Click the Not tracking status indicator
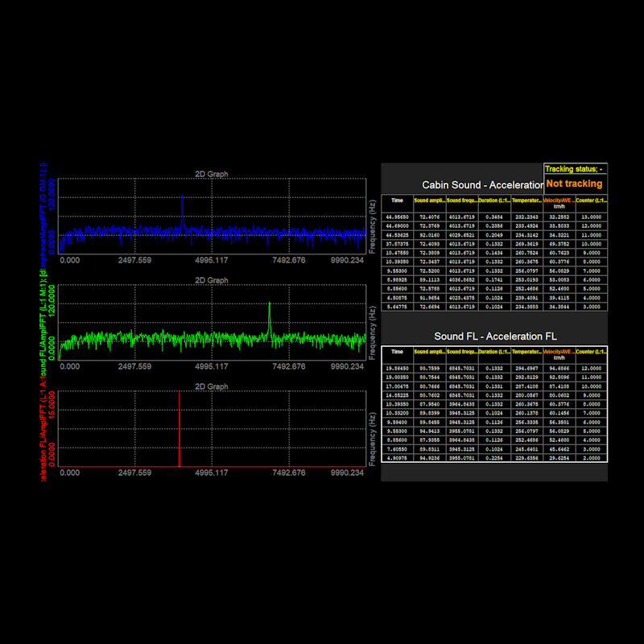644x644 pixels. click(x=574, y=184)
